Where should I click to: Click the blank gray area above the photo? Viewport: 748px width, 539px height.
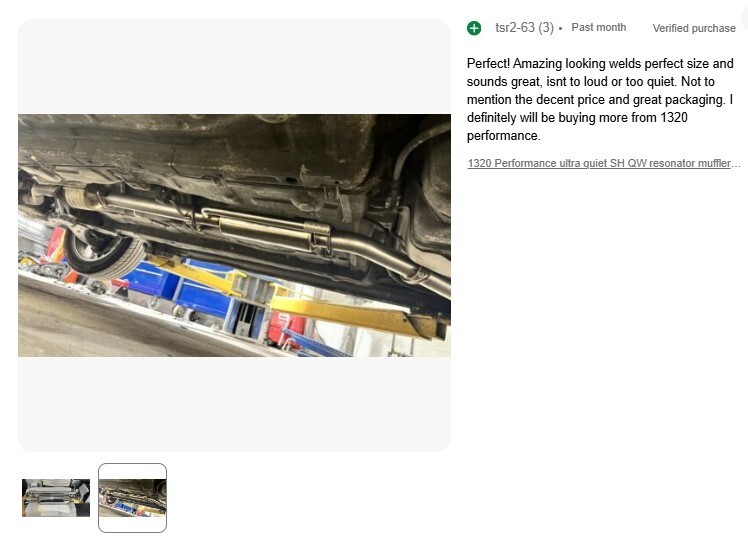pyautogui.click(x=234, y=67)
